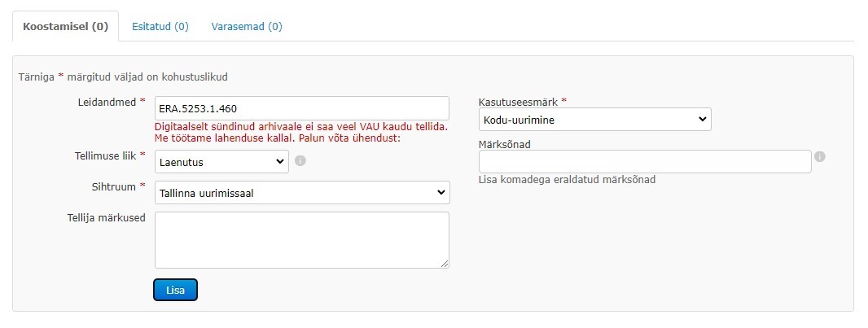868x328 pixels.
Task: Click the Leidandmed field containing ERA.5253.1.460
Action: pos(301,108)
